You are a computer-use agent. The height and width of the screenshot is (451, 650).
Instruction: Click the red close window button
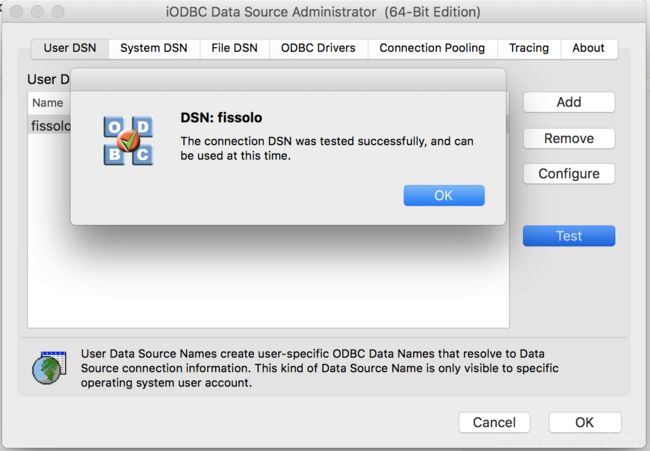click(17, 12)
